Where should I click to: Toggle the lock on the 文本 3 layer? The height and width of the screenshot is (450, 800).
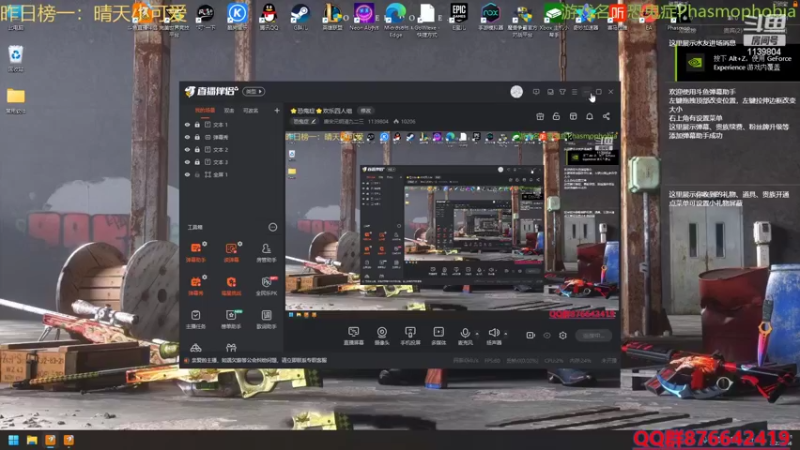(197, 162)
